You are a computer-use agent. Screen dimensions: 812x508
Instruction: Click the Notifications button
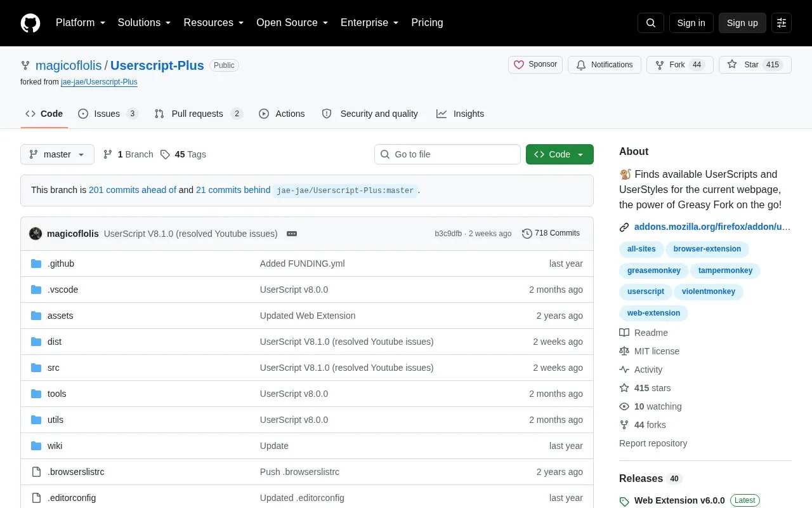pyautogui.click(x=605, y=65)
